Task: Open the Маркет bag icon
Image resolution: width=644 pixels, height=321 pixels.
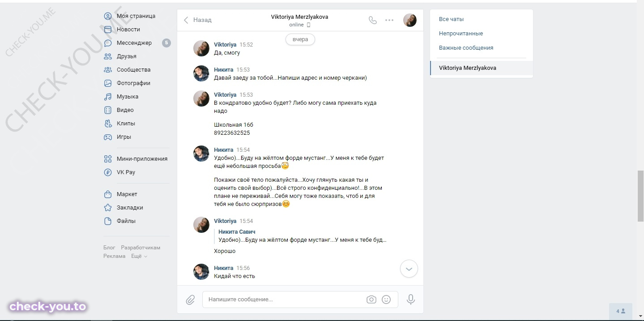Action: coord(108,194)
